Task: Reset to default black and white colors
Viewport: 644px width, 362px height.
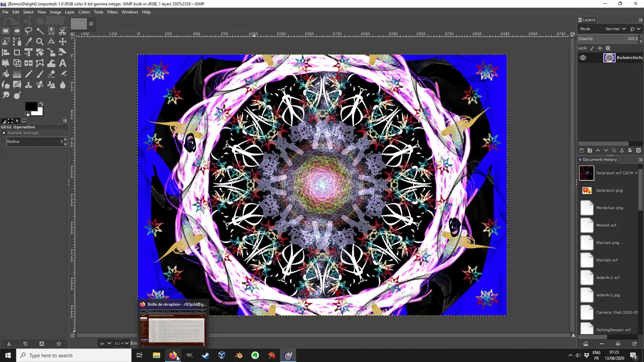Action: click(27, 114)
